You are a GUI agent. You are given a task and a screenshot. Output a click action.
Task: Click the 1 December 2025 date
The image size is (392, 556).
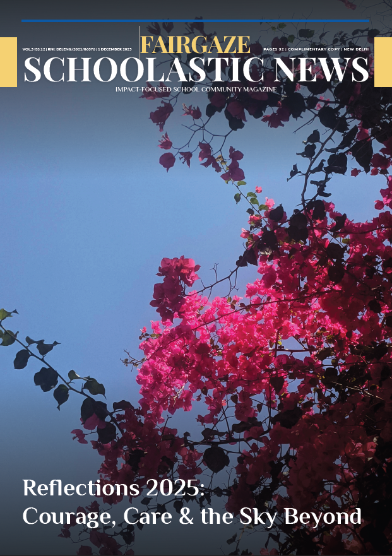coord(114,49)
